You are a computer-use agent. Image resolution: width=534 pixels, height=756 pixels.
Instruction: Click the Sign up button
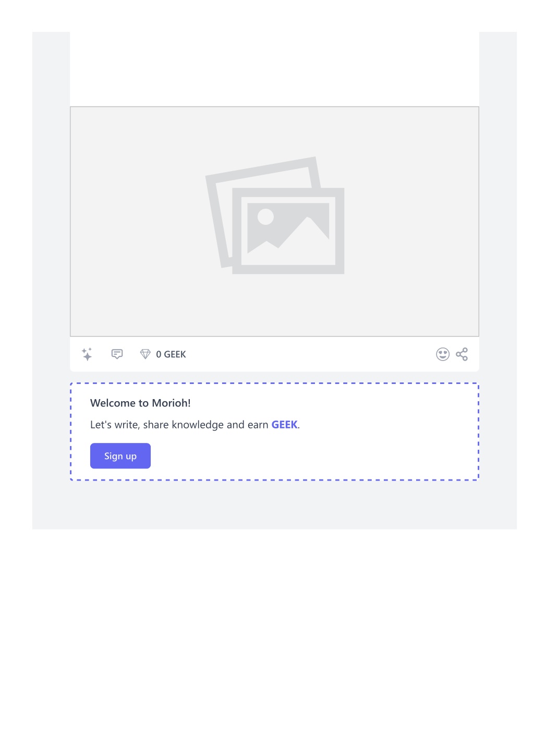coord(120,456)
